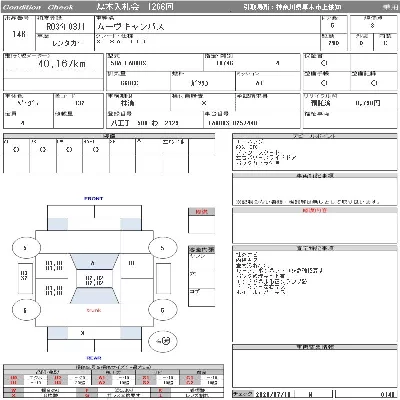The height and width of the screenshot is (400, 400).
Task: Click the rear window panel on diagram
Action: point(94,296)
